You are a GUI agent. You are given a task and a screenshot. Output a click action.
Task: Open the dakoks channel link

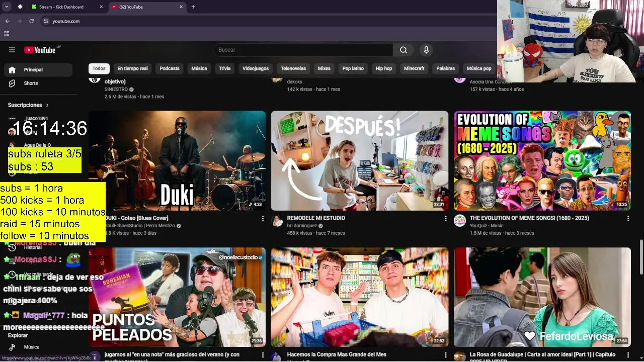[295, 81]
